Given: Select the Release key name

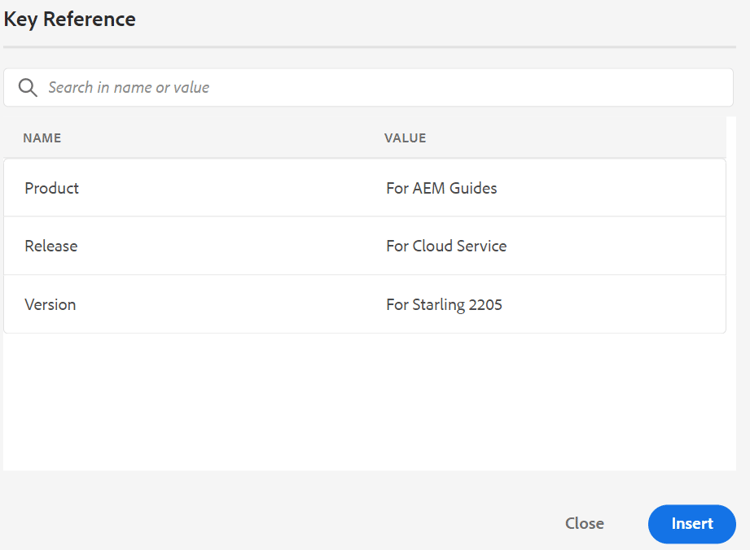Looking at the screenshot, I should (51, 246).
